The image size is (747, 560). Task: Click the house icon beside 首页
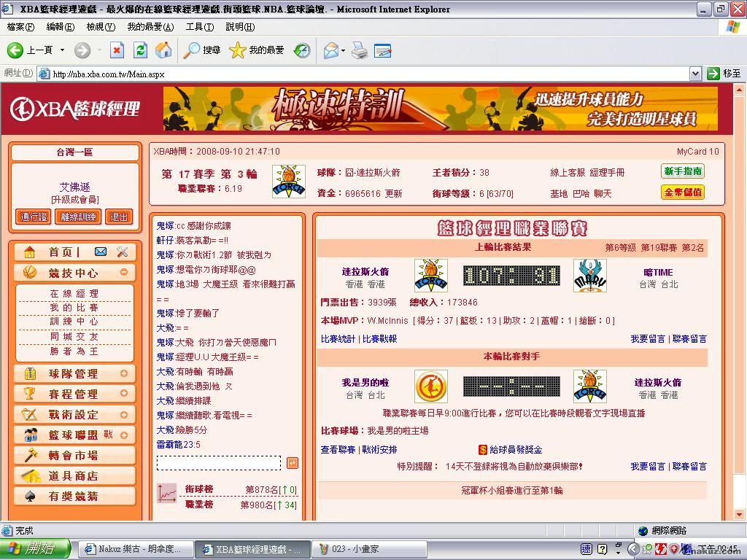tap(29, 252)
